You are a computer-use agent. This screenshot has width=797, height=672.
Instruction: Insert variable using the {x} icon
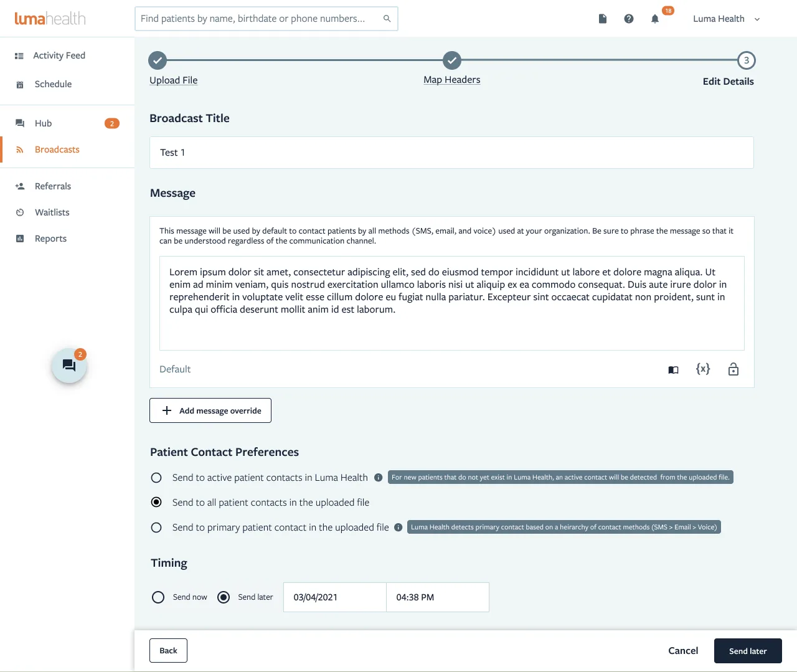(x=703, y=369)
